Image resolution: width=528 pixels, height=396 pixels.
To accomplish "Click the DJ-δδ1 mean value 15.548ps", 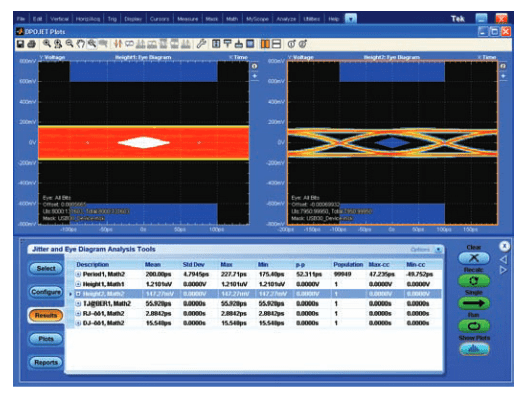I will point(158,323).
